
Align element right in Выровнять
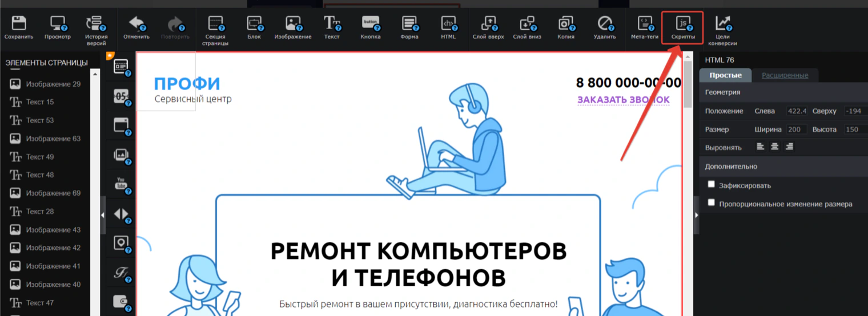click(x=789, y=147)
